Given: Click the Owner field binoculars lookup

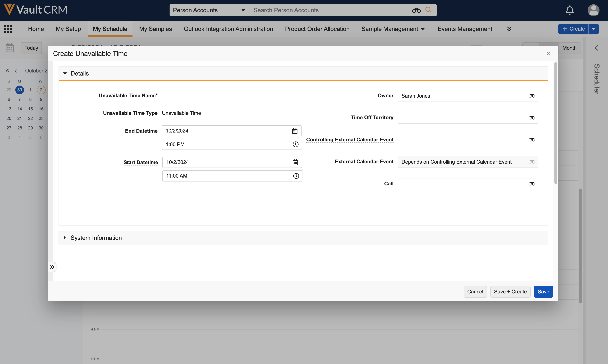Looking at the screenshot, I should click(531, 96).
